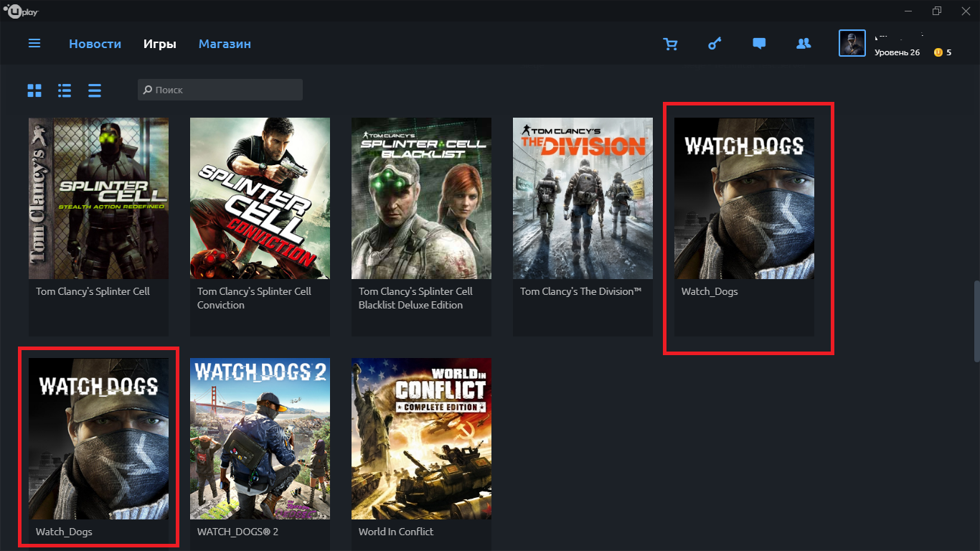Click the "Tom Clancy's Splinter Cell" title

coord(93,291)
